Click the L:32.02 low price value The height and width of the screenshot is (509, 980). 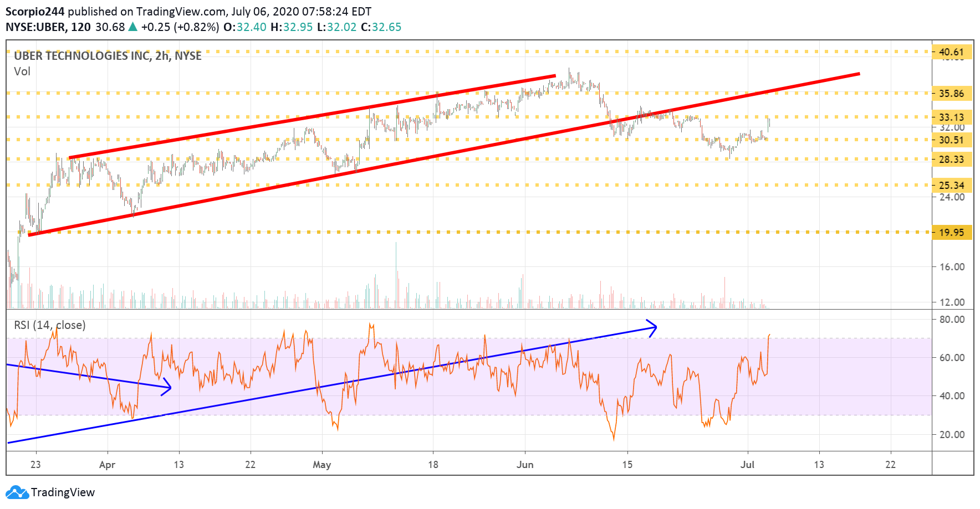[336, 27]
